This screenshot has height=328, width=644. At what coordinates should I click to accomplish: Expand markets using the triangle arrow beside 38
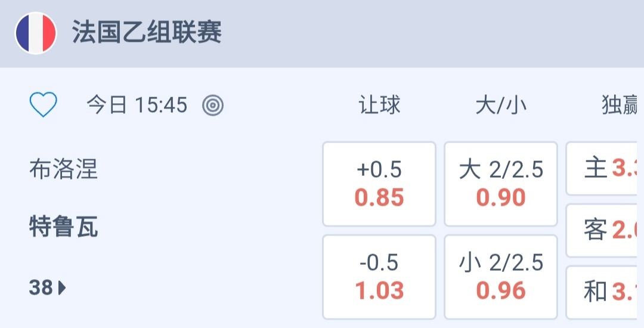[62, 289]
